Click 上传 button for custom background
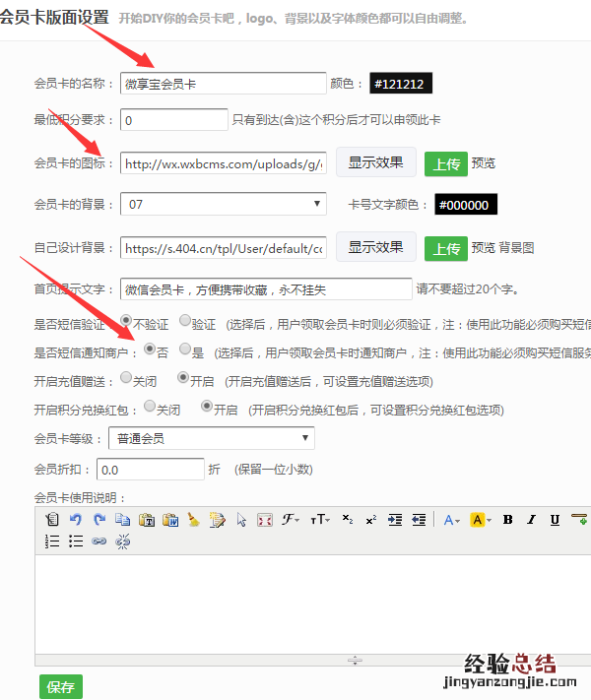Image resolution: width=591 pixels, height=700 pixels. [x=446, y=249]
